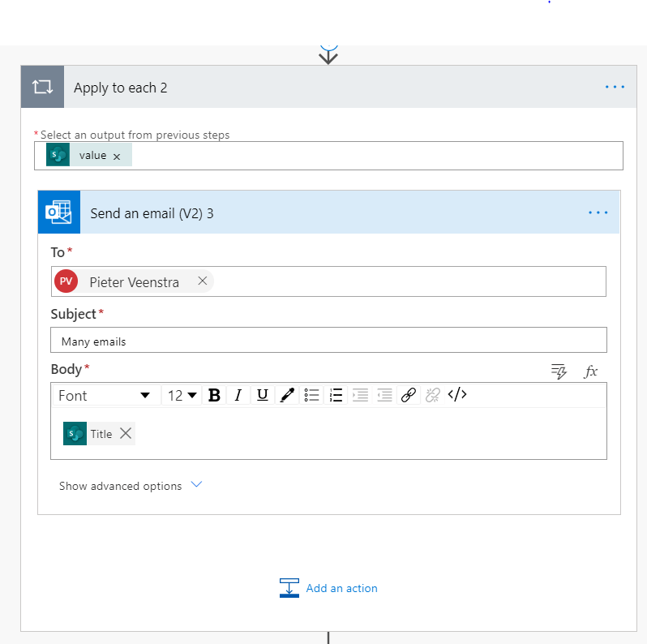The image size is (647, 644).
Task: Click the SharePoint icon on value token
Action: [x=58, y=155]
